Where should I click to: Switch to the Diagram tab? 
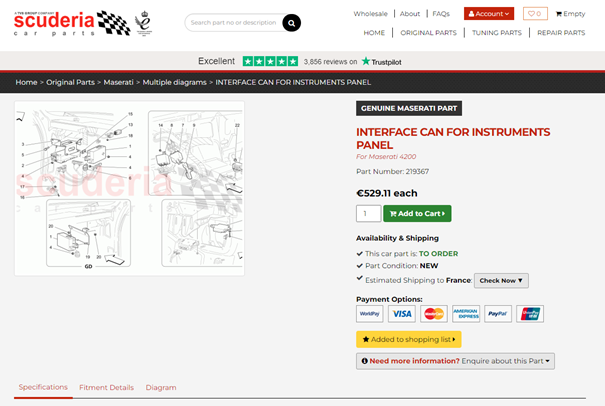(161, 387)
